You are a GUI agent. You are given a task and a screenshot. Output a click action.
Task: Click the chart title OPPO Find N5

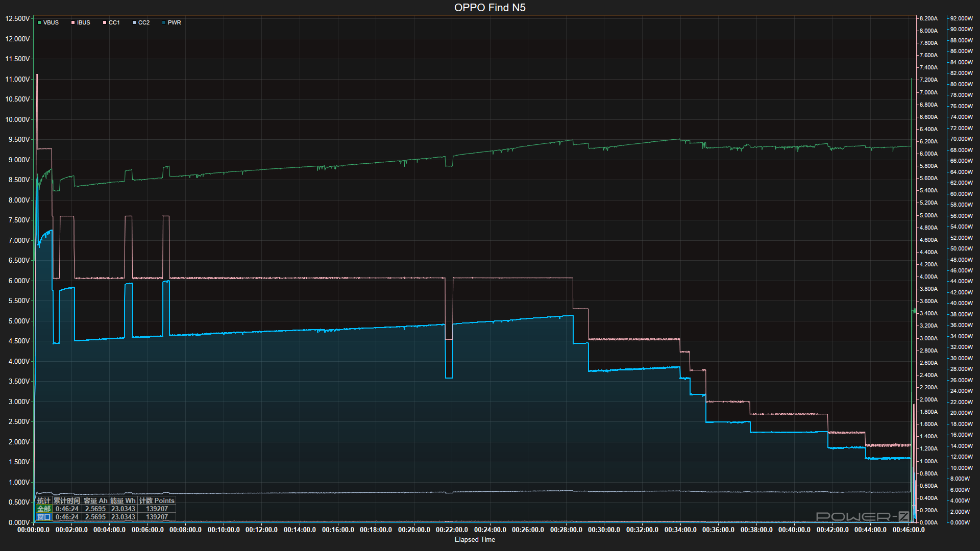coord(490,8)
